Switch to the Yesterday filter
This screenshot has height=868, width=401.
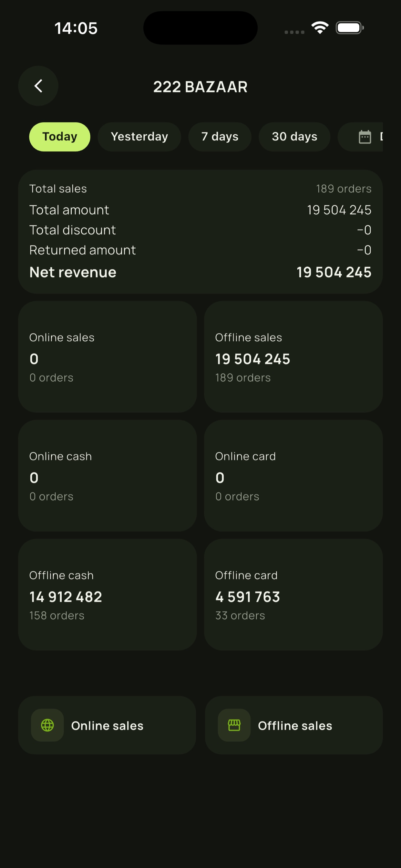(139, 137)
